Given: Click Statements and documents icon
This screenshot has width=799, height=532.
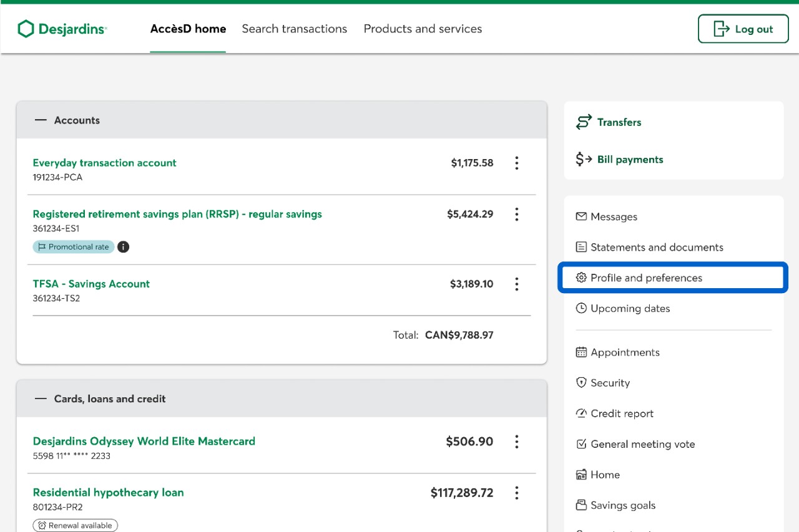Looking at the screenshot, I should (581, 247).
